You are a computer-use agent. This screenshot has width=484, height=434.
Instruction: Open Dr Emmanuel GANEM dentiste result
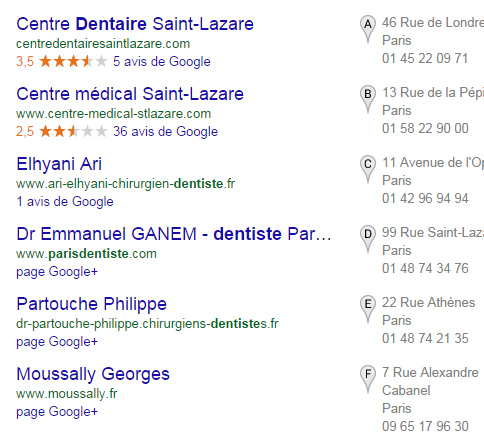pyautogui.click(x=174, y=234)
